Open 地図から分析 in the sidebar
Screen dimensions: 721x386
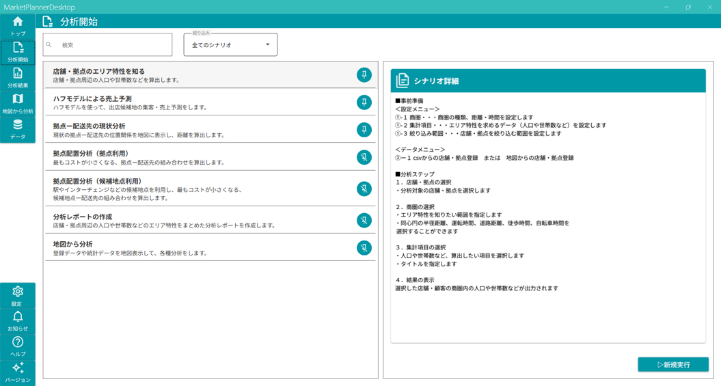17,104
